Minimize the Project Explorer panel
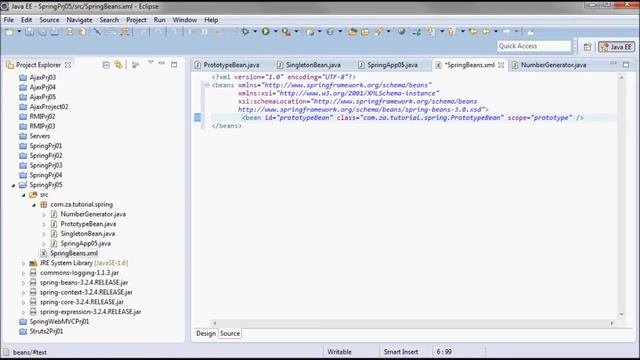This screenshot has height=360, width=640. coord(162,63)
